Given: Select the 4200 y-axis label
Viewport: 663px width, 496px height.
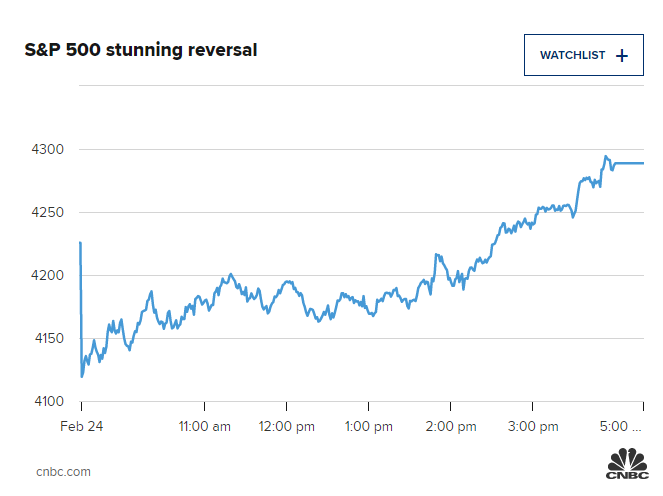Looking at the screenshot, I should pos(49,276).
